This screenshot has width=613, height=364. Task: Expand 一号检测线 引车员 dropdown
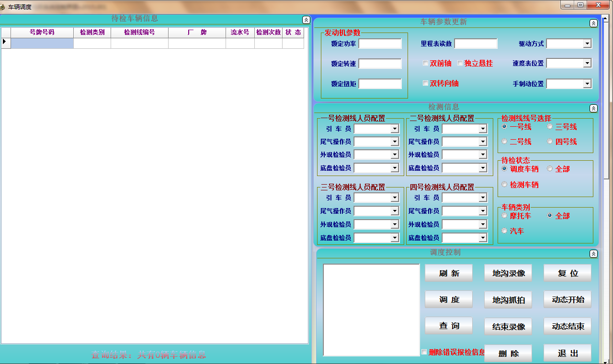(395, 129)
